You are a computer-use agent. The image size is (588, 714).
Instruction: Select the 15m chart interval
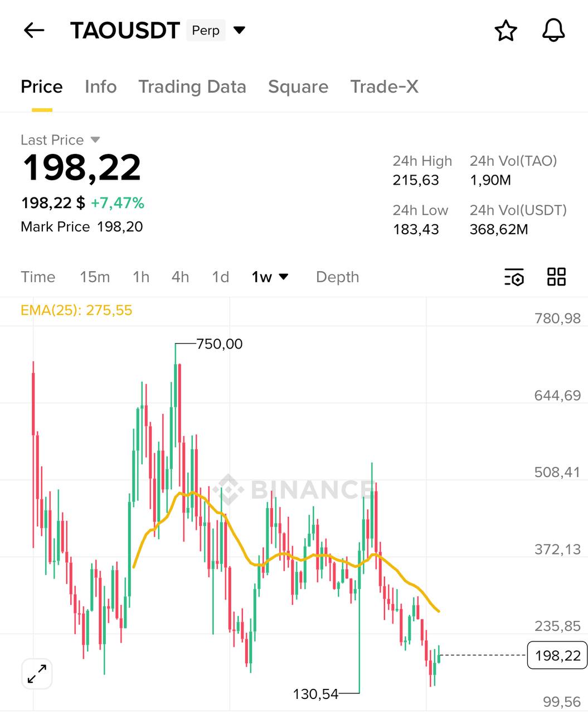coord(95,277)
